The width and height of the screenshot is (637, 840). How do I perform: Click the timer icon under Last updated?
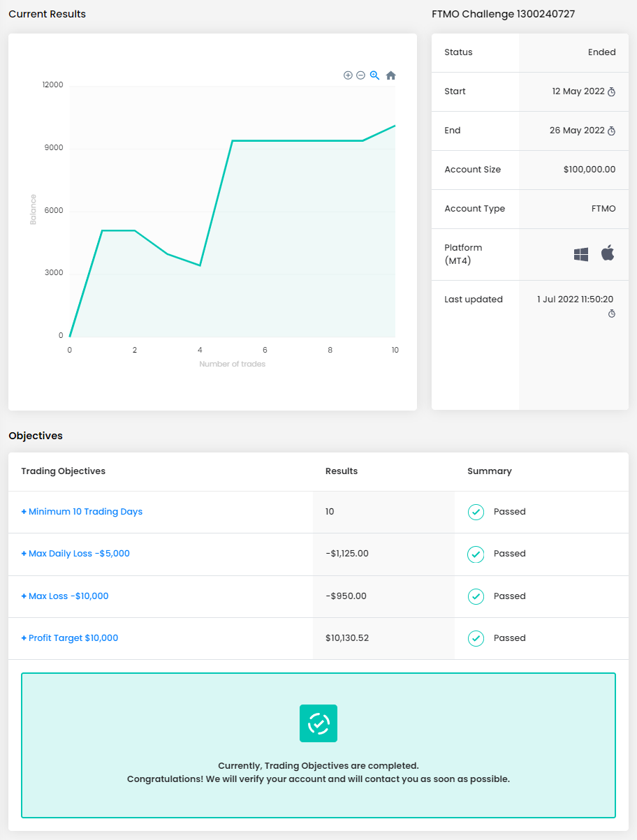click(611, 314)
